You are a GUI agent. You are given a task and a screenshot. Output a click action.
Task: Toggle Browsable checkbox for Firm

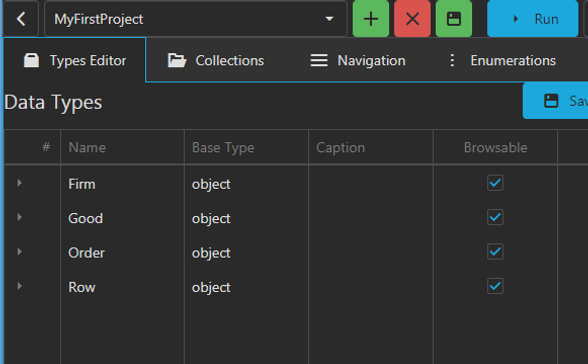click(495, 183)
